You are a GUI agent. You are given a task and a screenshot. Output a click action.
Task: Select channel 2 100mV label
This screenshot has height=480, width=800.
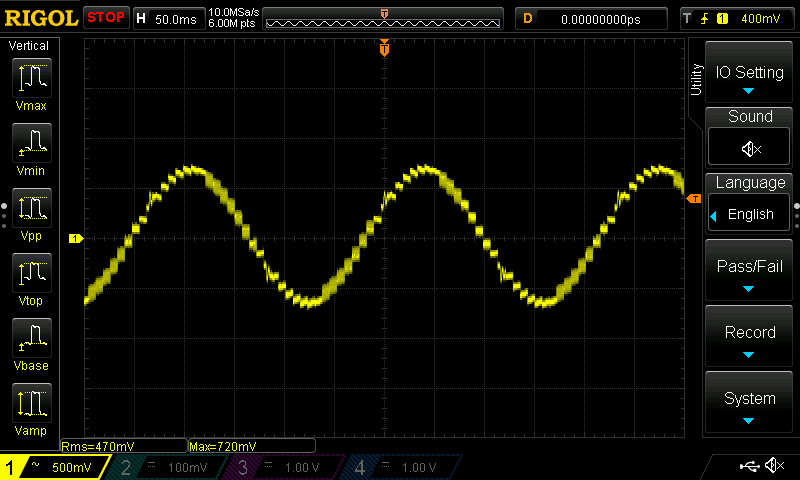click(187, 467)
